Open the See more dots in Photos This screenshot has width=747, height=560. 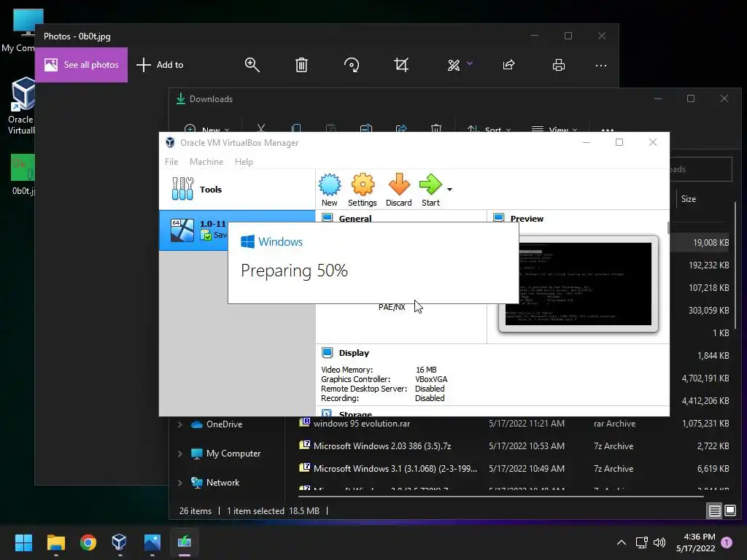coord(601,65)
